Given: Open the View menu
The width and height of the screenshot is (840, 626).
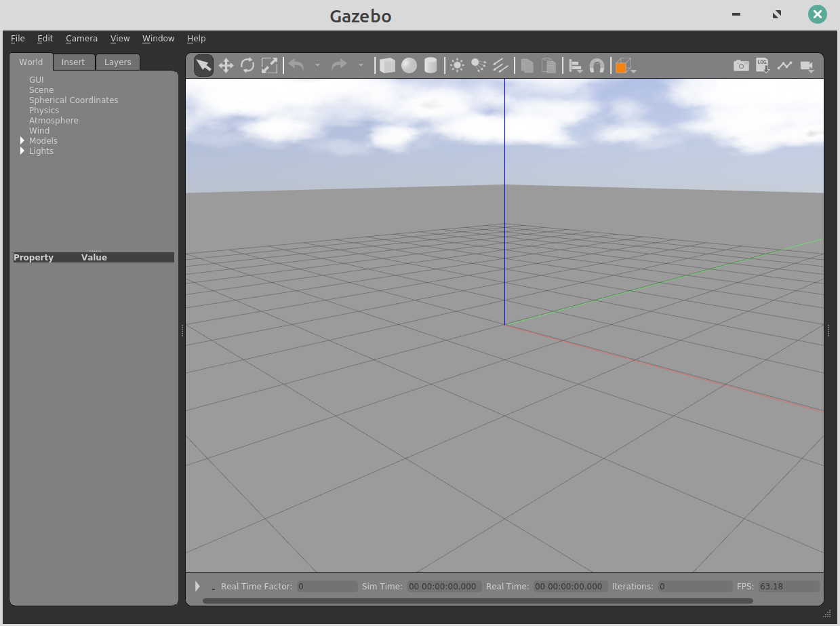Looking at the screenshot, I should tap(120, 39).
